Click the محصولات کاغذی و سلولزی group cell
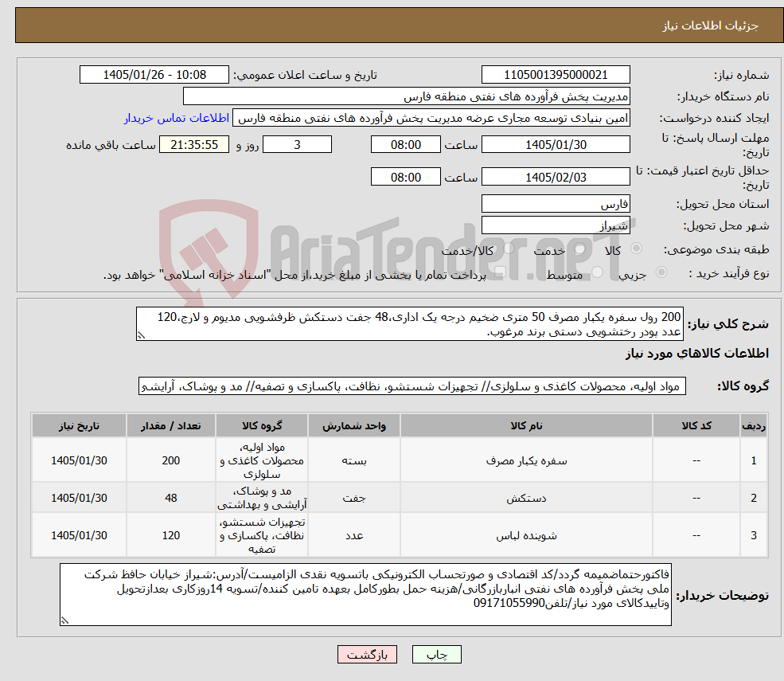This screenshot has height=681, width=784. [x=262, y=461]
